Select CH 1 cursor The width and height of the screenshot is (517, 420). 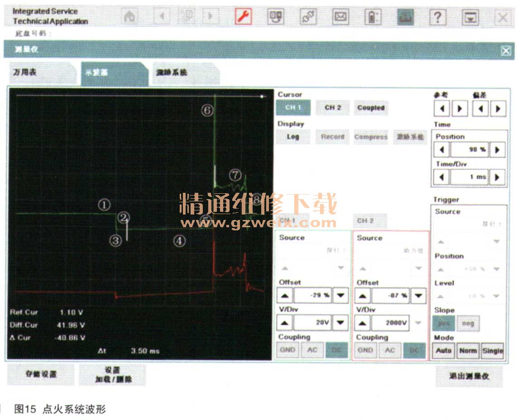[x=293, y=108]
